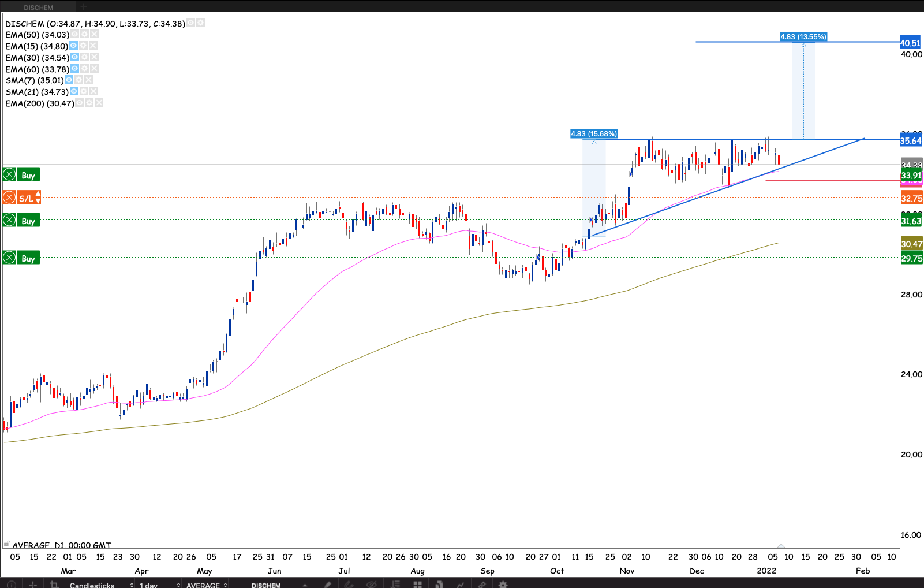This screenshot has height=588, width=924.
Task: Click the crosshair tool in bottom toolbar
Action: click(33, 585)
